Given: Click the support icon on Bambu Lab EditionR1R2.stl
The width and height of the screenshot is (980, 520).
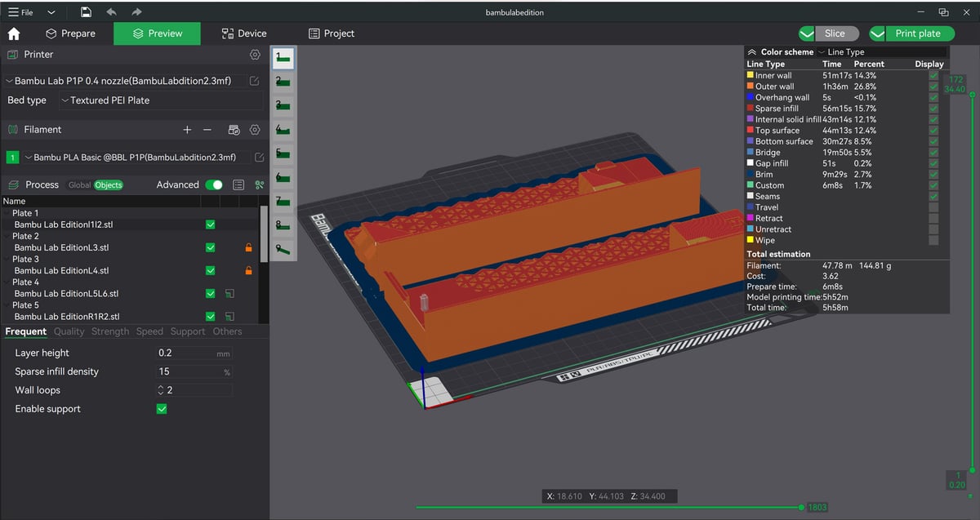Looking at the screenshot, I should click(x=229, y=317).
